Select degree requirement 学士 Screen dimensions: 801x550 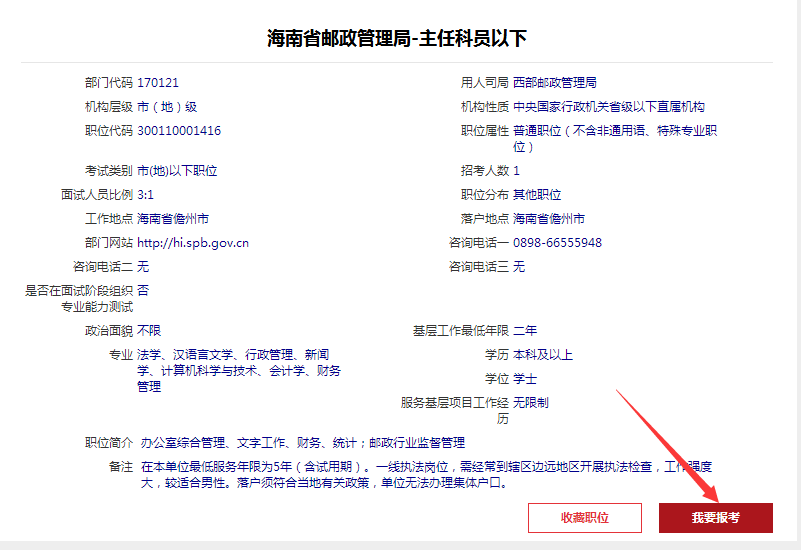(x=525, y=378)
